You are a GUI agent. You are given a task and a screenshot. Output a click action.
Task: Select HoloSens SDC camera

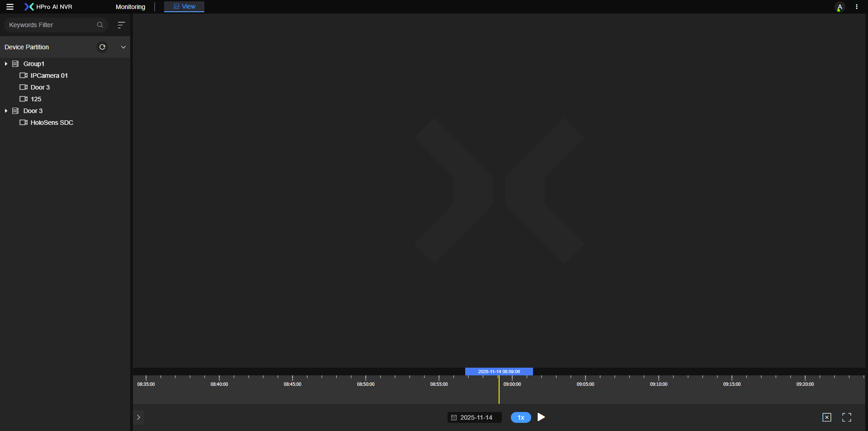[x=52, y=123]
